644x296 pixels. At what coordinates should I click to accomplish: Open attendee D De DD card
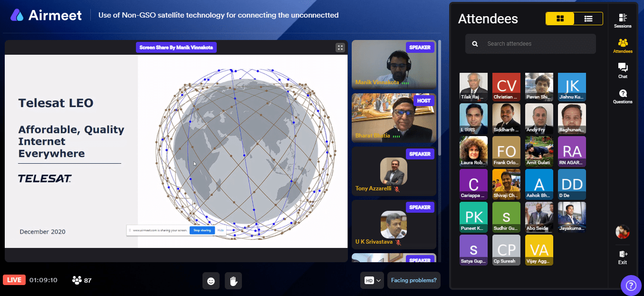[x=572, y=184]
